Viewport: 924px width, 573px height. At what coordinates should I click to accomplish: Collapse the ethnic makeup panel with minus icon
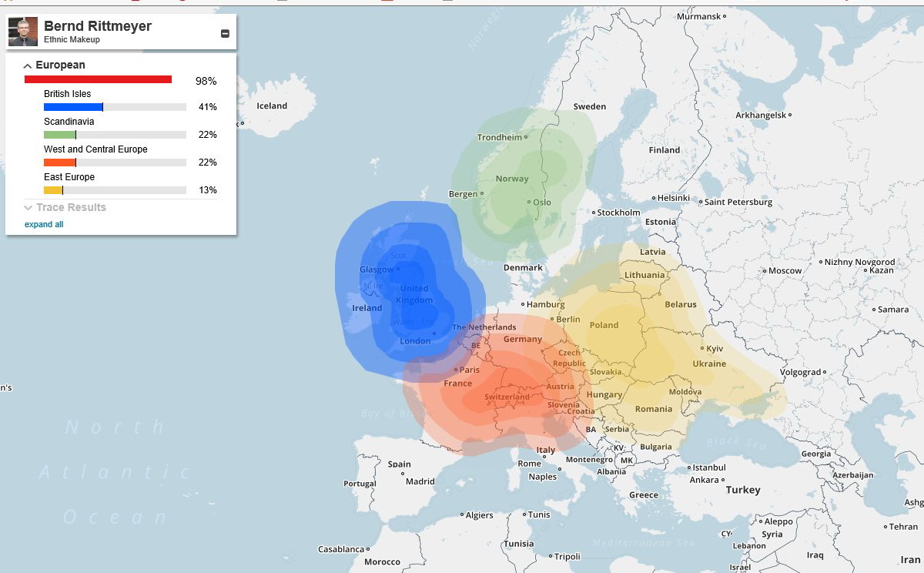pyautogui.click(x=225, y=33)
